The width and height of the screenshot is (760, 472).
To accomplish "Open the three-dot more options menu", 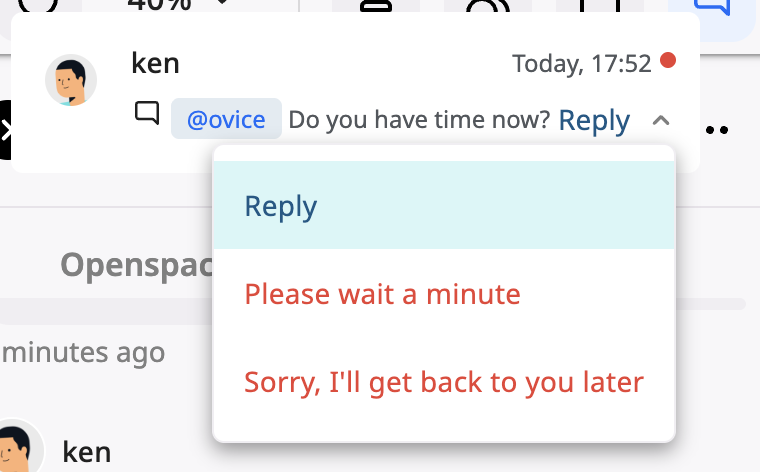I will click(717, 130).
